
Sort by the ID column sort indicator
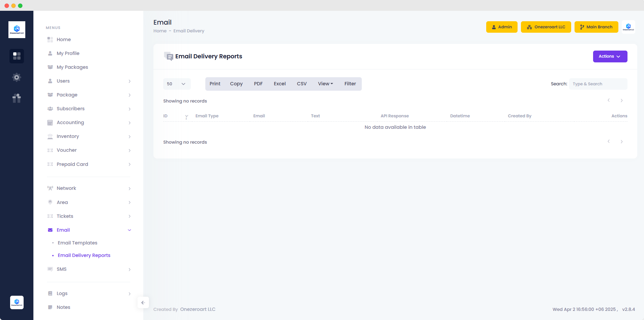pyautogui.click(x=186, y=117)
